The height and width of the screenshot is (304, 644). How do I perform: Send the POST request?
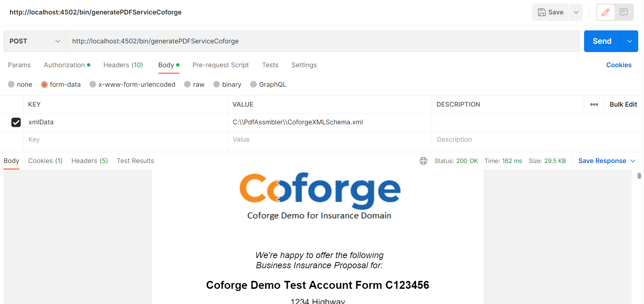click(602, 41)
